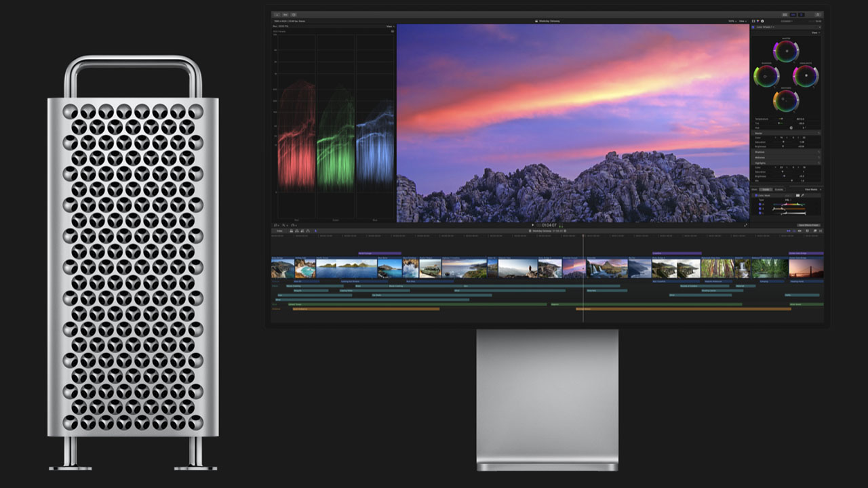868x488 pixels.
Task: Open the viewer View options dropdown
Action: point(743,21)
